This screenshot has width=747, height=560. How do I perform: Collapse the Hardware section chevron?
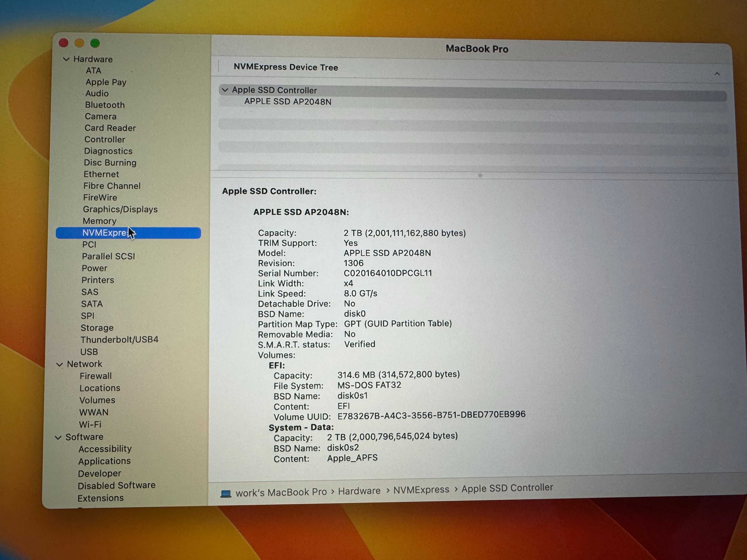66,59
